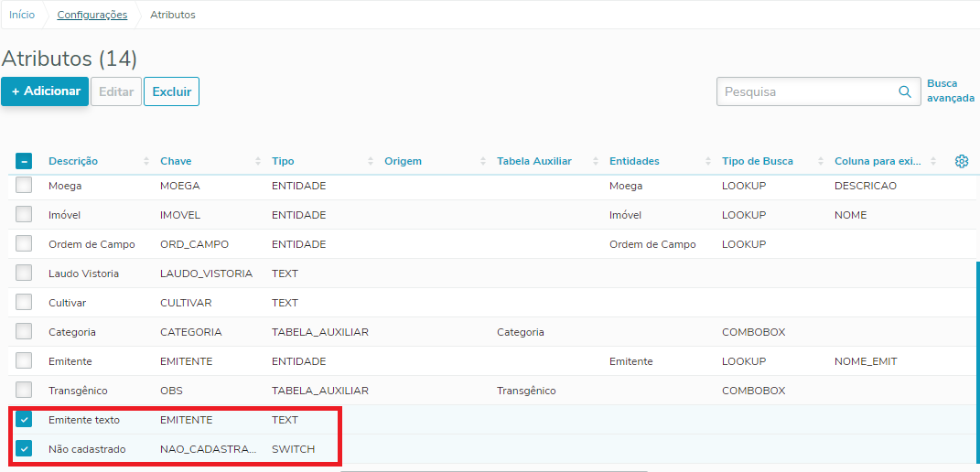Select the IMOVEL key cell
This screenshot has width=980, height=472.
pyautogui.click(x=179, y=215)
